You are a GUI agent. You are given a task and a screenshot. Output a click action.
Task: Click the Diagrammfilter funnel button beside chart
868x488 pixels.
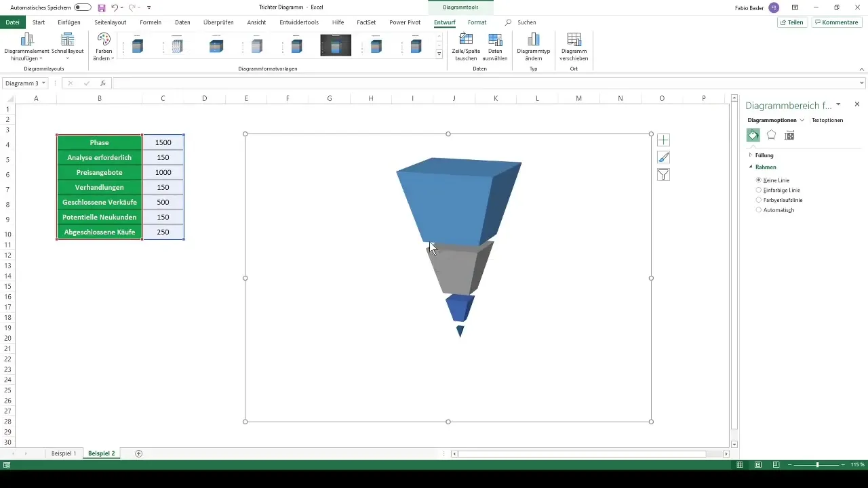pos(663,175)
